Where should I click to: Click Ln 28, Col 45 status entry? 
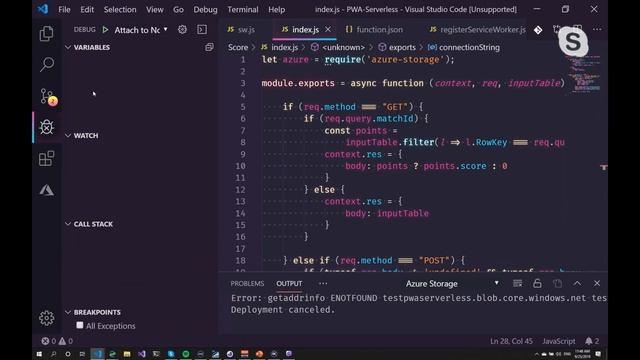(x=511, y=341)
